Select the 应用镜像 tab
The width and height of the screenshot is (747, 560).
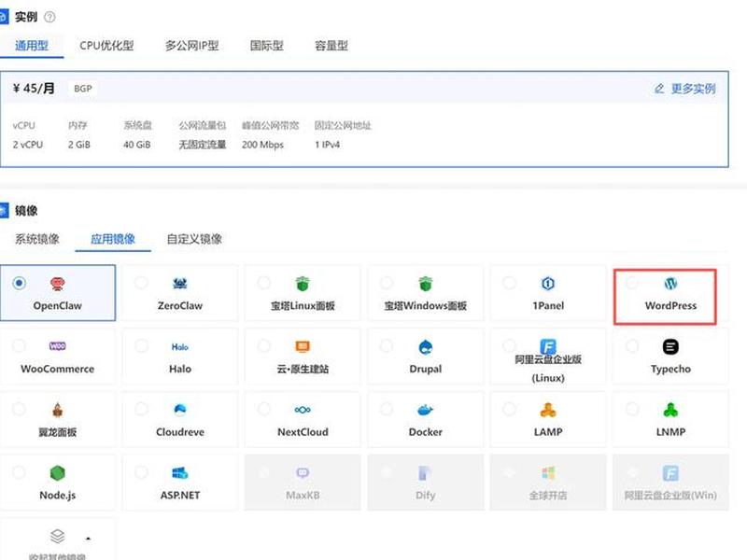coord(113,239)
